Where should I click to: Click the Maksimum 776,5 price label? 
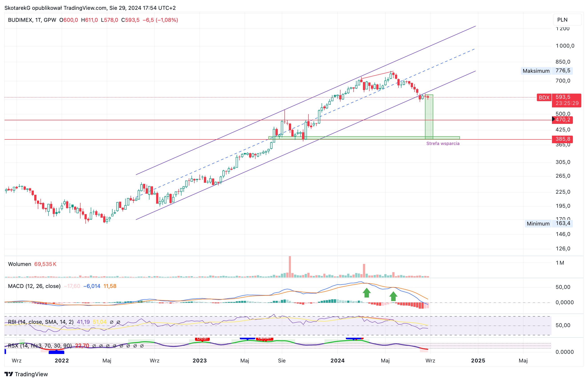547,71
